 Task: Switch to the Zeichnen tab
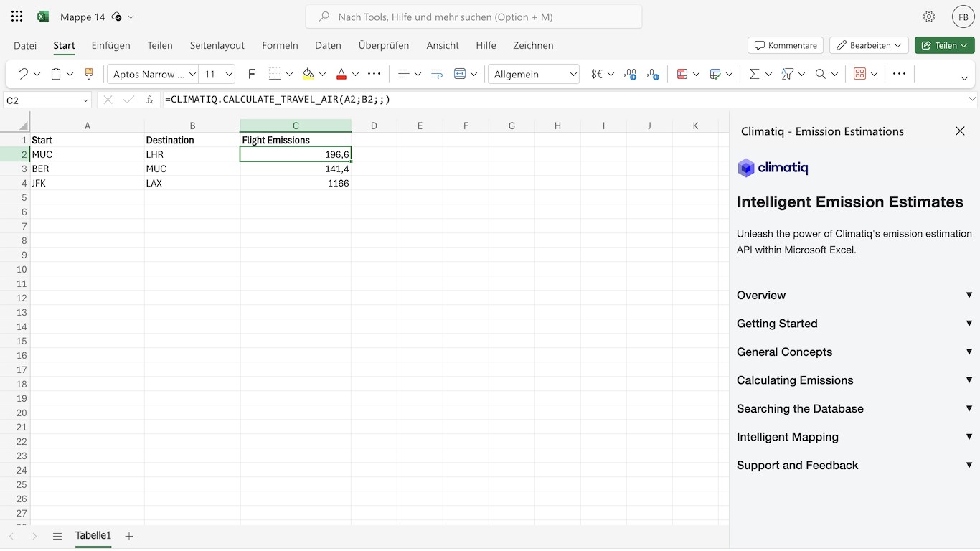coord(533,45)
